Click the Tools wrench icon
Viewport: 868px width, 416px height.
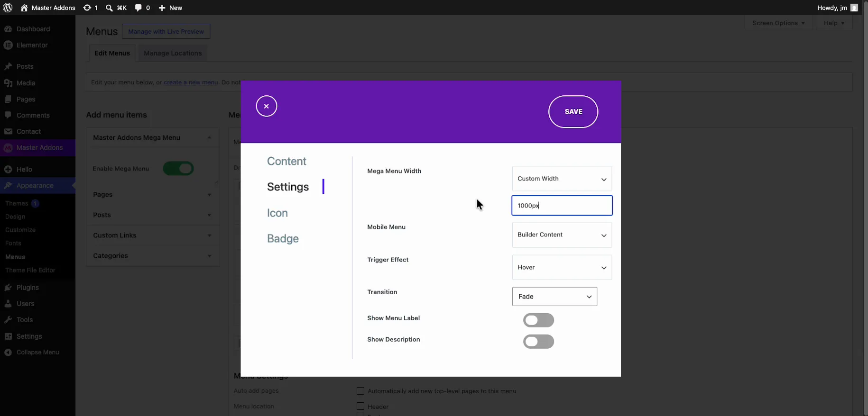point(8,320)
